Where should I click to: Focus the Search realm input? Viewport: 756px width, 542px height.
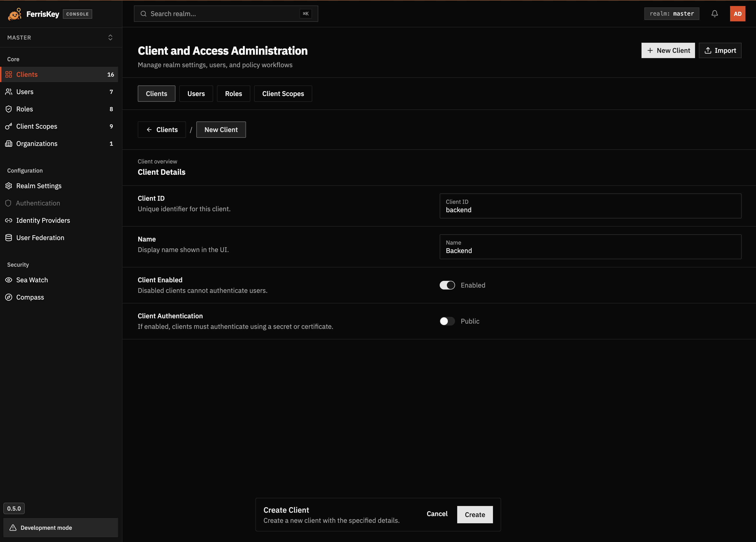pyautogui.click(x=226, y=14)
